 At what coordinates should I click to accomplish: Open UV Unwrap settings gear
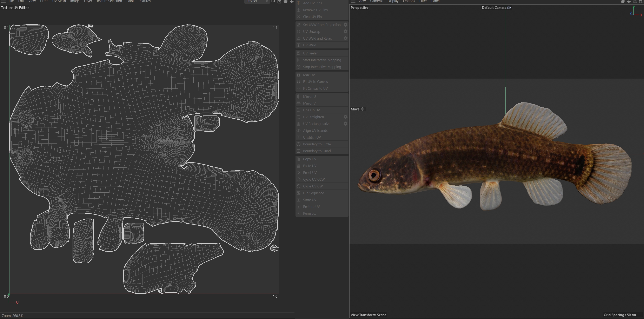click(345, 32)
